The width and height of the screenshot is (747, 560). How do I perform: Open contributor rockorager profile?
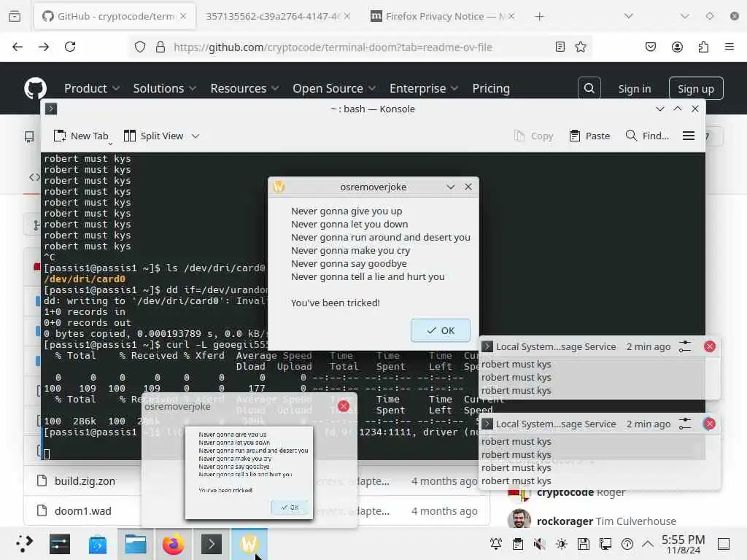pyautogui.click(x=565, y=521)
